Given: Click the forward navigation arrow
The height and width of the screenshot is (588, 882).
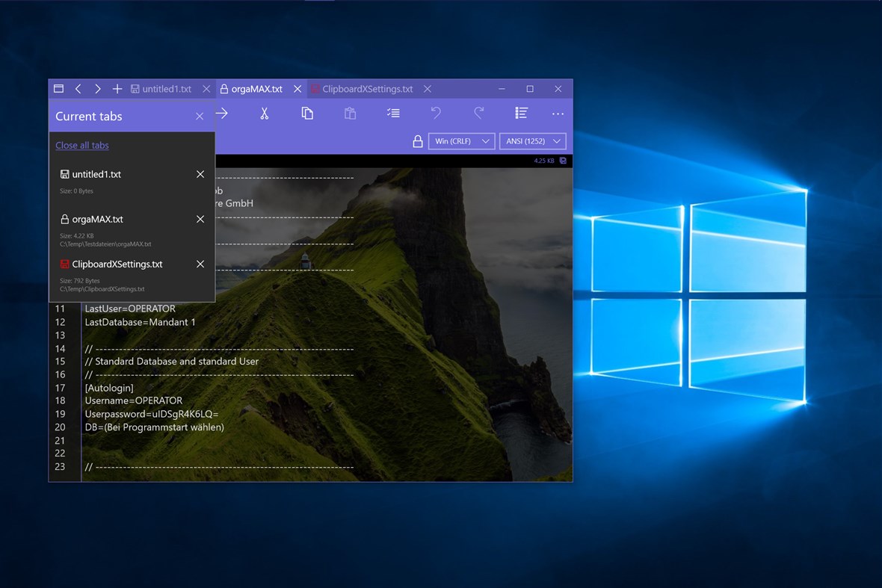Looking at the screenshot, I should pos(98,88).
